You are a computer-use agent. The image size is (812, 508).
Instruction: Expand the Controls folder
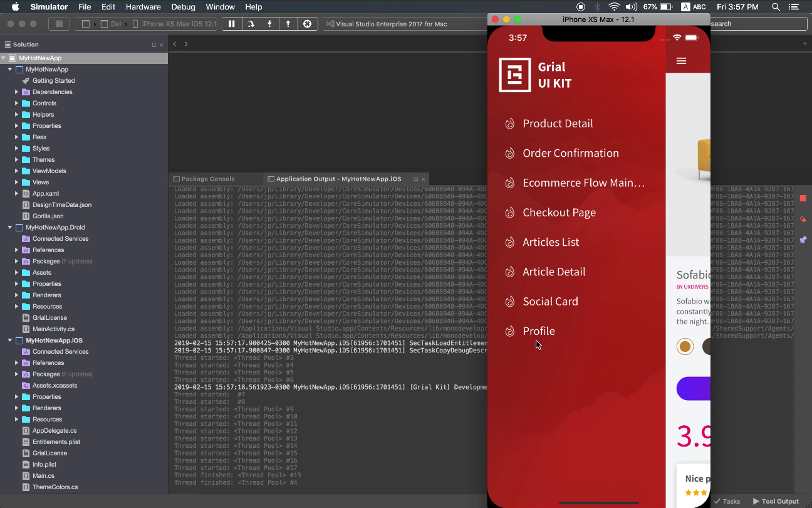tap(17, 103)
